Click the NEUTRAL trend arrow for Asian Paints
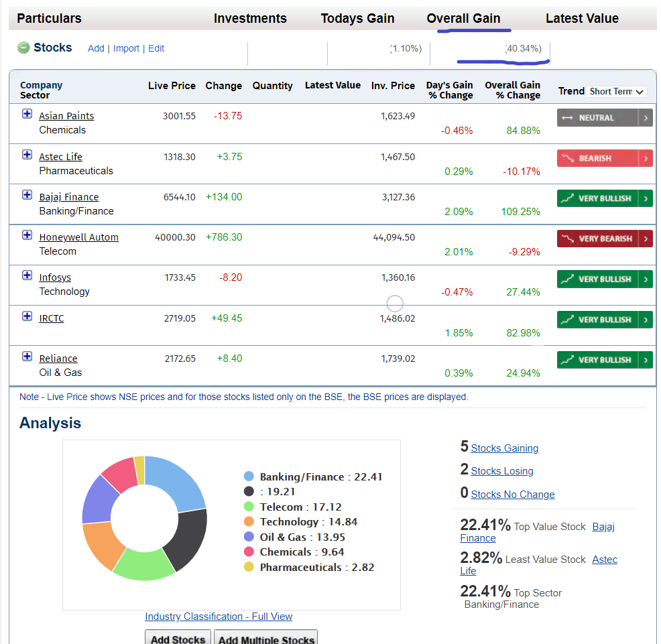661x644 pixels. coord(646,118)
